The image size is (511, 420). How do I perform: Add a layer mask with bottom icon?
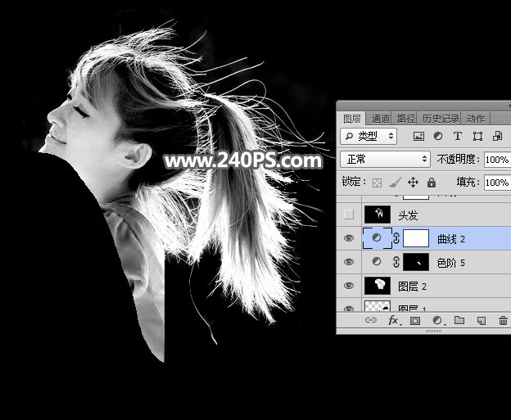pos(415,321)
